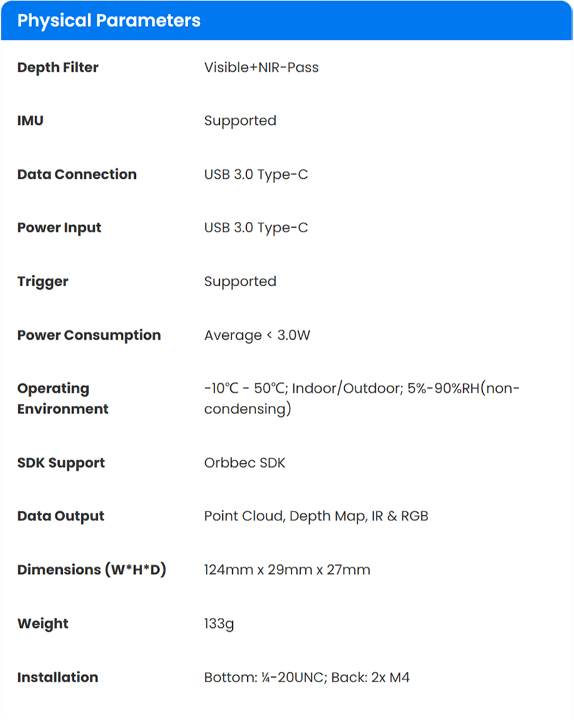Click the Orbbec SDK text
Image resolution: width=574 pixels, height=728 pixels.
[245, 463]
